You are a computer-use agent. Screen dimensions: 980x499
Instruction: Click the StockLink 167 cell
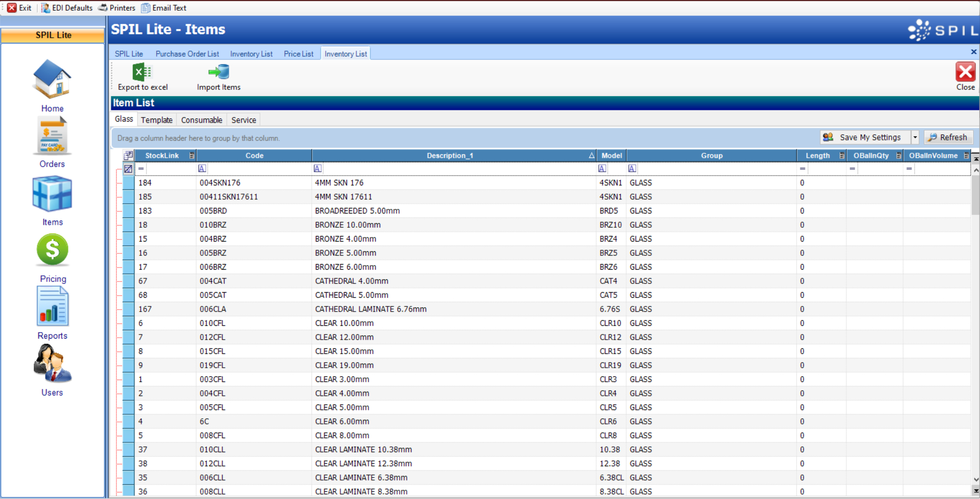(x=165, y=309)
